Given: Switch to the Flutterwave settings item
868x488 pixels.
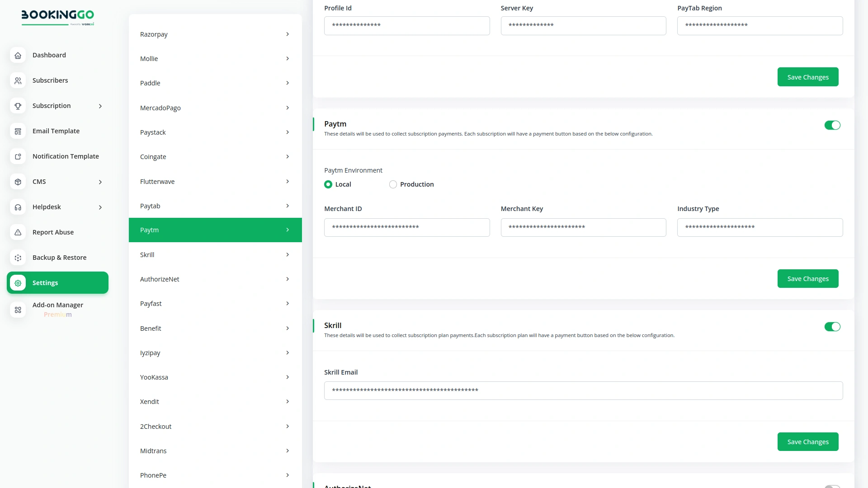Looking at the screenshot, I should click(215, 182).
